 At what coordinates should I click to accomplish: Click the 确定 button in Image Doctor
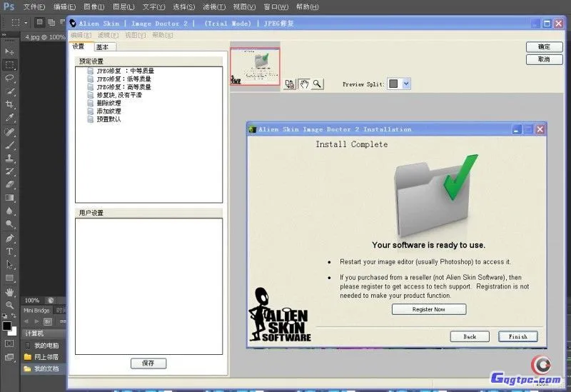(x=544, y=46)
